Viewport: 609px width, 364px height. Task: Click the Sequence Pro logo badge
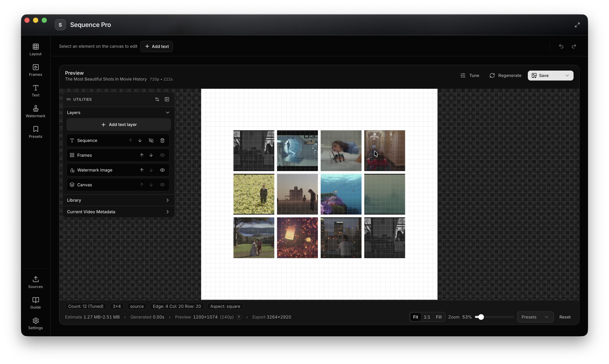(x=60, y=25)
